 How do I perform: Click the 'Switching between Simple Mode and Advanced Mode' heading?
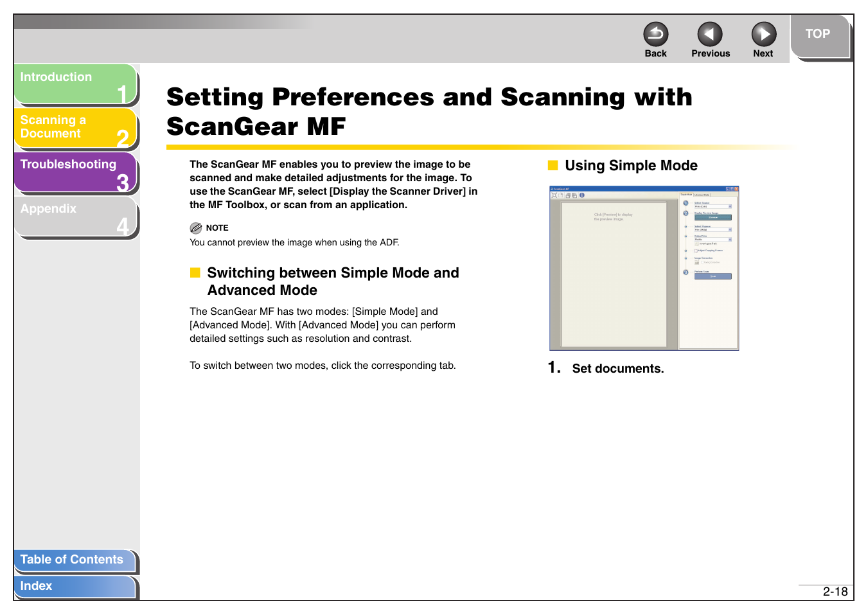tap(333, 281)
